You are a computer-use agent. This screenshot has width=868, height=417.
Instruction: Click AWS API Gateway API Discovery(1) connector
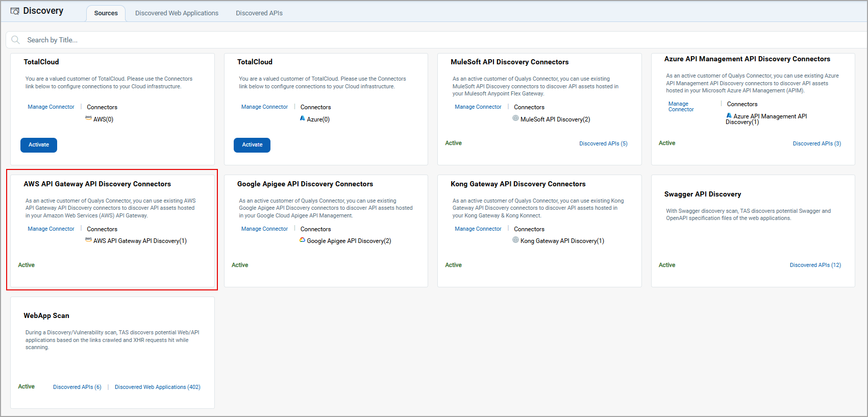140,241
